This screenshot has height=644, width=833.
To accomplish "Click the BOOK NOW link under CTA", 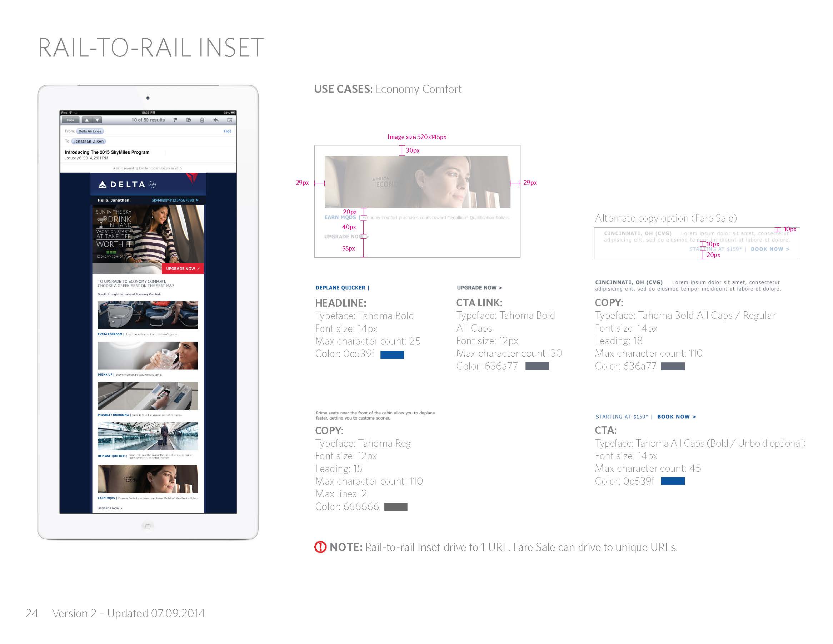I will tap(677, 417).
